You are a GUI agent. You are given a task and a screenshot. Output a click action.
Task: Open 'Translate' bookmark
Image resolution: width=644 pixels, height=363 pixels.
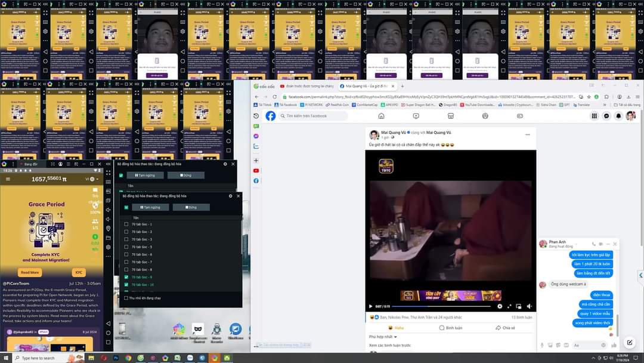[581, 105]
